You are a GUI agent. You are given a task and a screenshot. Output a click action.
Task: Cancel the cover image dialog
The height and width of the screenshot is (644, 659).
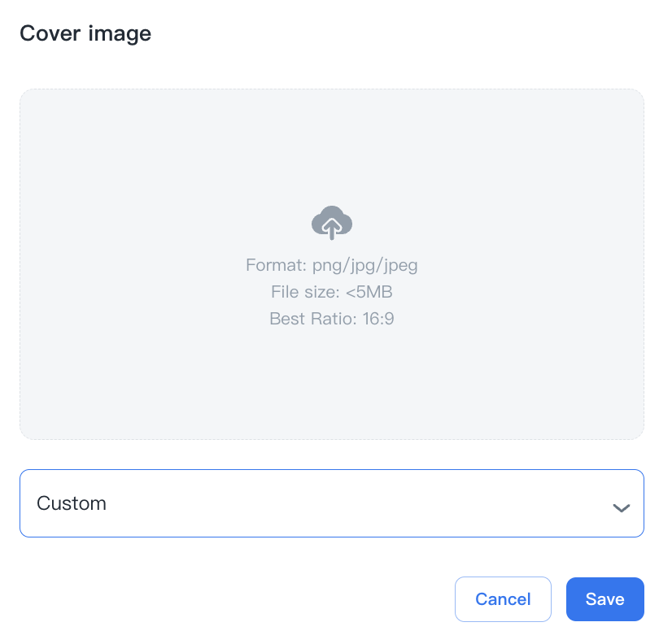pyautogui.click(x=503, y=599)
